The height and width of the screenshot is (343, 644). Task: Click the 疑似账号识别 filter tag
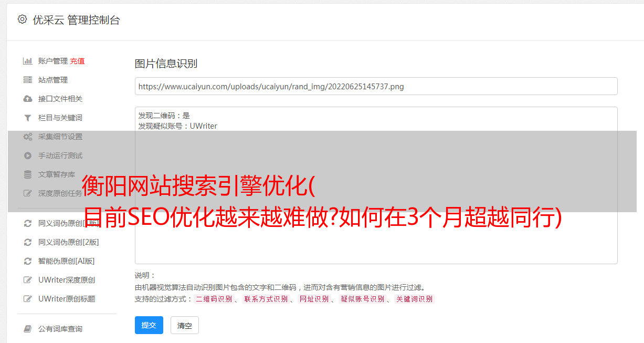(362, 299)
